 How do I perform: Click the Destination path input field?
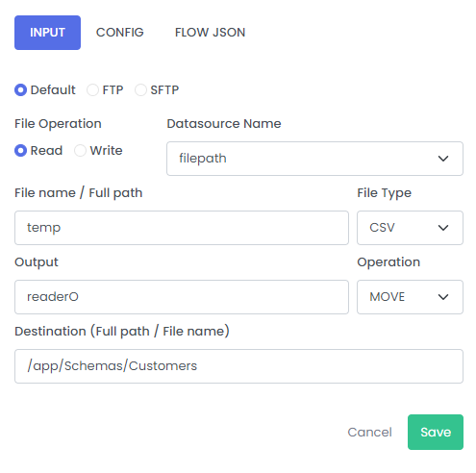(238, 366)
